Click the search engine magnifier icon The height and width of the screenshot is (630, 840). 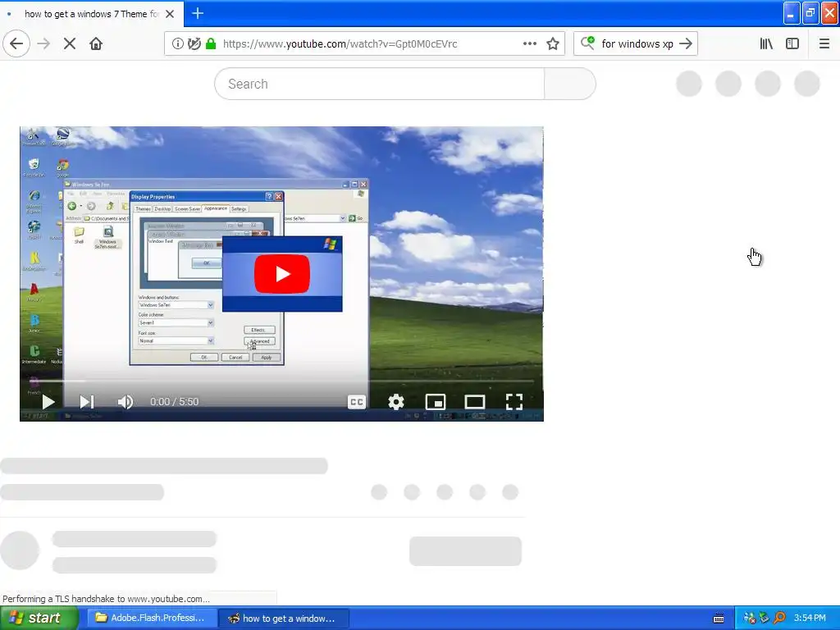point(587,43)
